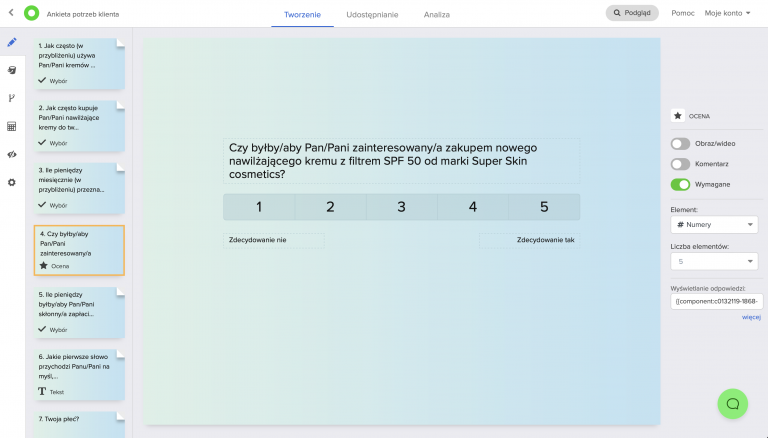This screenshot has width=768, height=438.
Task: Click the green circle app logo
Action: pos(31,14)
